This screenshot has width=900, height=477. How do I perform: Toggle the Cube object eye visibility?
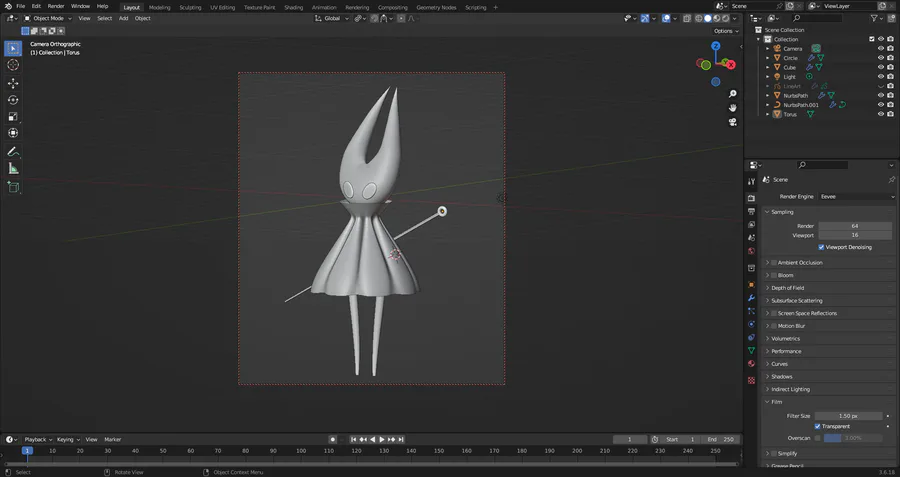(880, 68)
